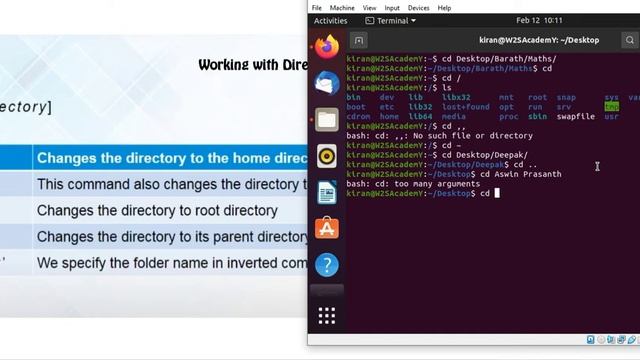Image resolution: width=640 pixels, height=360 pixels.
Task: Open Ubuntu Software store icon
Action: click(327, 228)
